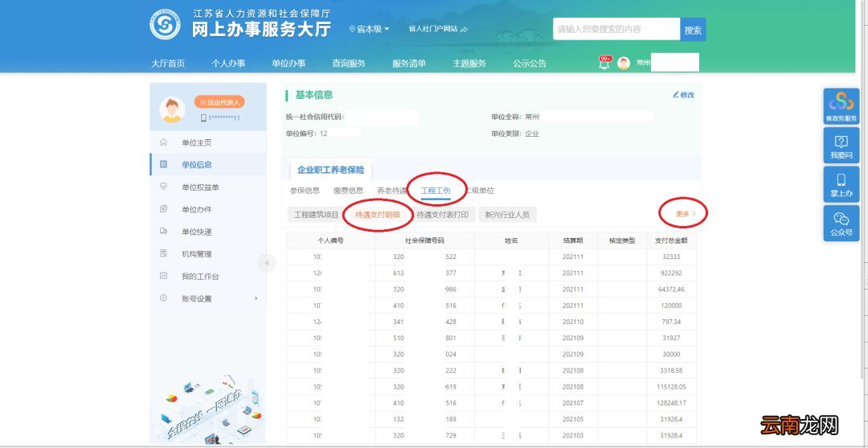Expand the 账号设置 submenu arrow
Viewport: 868px width, 448px height.
tap(256, 298)
